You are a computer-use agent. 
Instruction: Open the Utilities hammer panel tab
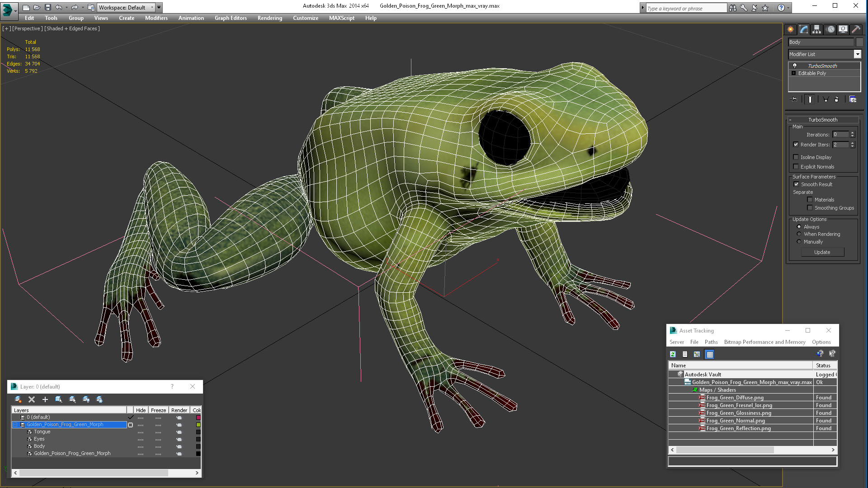coord(856,29)
